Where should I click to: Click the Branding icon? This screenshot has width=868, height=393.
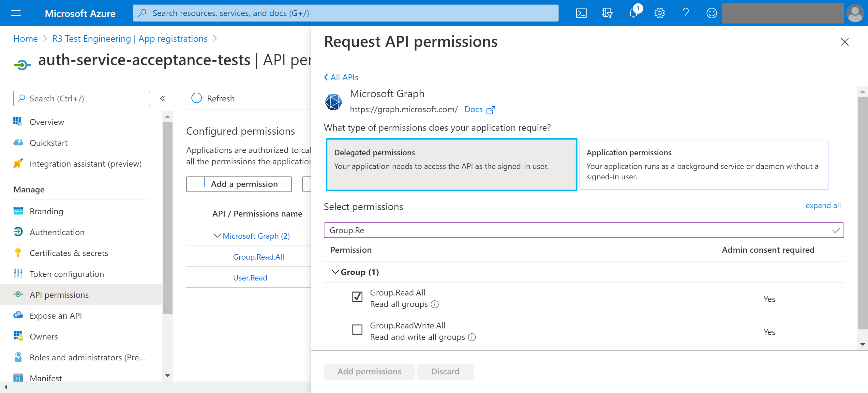(18, 211)
